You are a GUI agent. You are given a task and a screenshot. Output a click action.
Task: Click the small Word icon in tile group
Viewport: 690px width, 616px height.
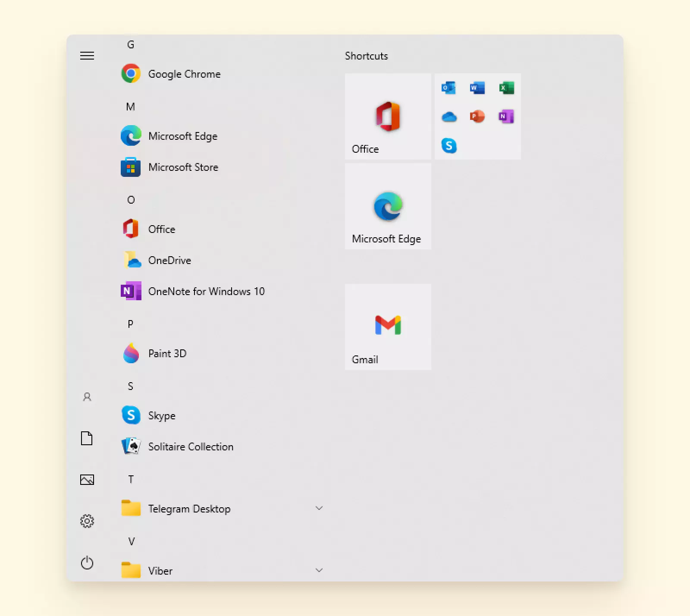(x=477, y=88)
